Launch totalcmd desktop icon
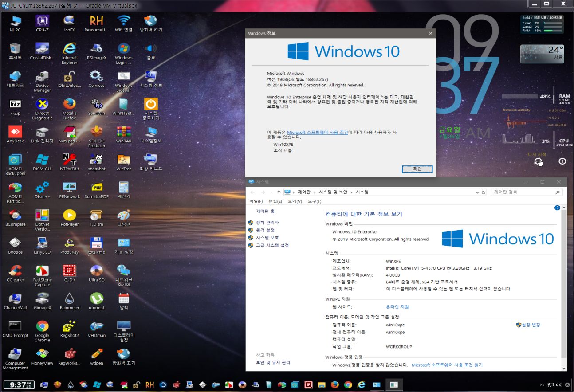 (x=97, y=246)
